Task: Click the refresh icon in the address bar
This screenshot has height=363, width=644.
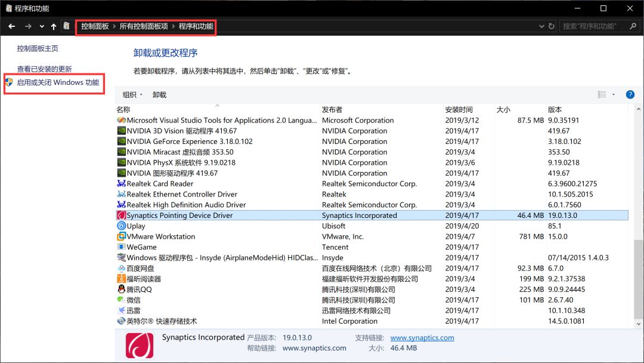Action: [550, 26]
